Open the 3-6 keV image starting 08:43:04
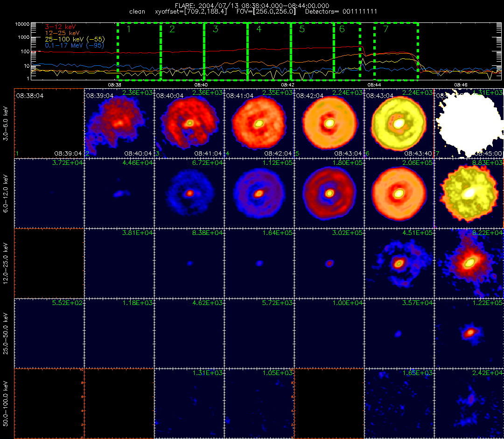 point(399,123)
